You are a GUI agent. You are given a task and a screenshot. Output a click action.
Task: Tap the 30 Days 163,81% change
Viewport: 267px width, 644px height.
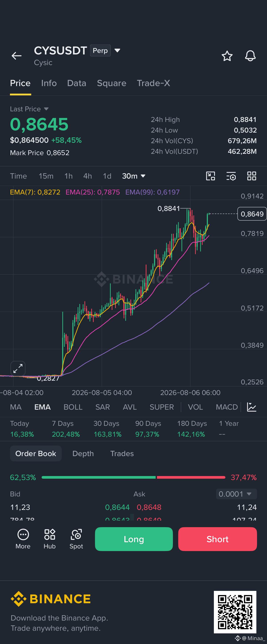point(108,429)
